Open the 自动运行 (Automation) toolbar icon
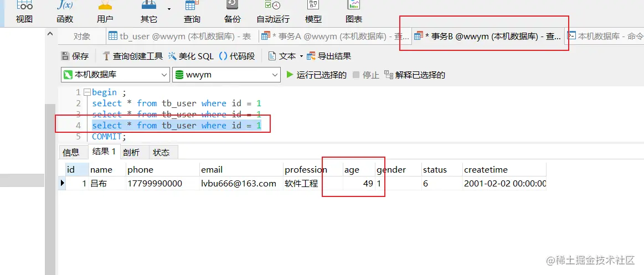This screenshot has height=275, width=644. [x=273, y=12]
